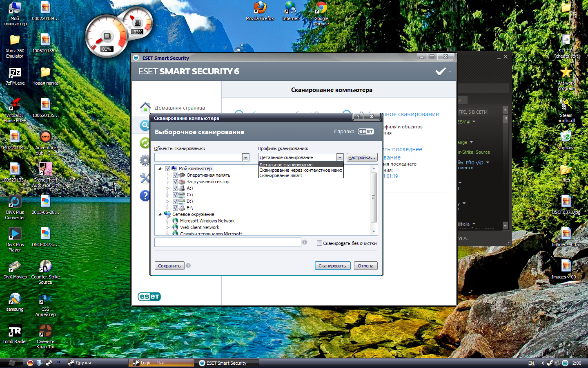
Task: Toggle the Мой компьютер checkbox
Action: tap(167, 168)
